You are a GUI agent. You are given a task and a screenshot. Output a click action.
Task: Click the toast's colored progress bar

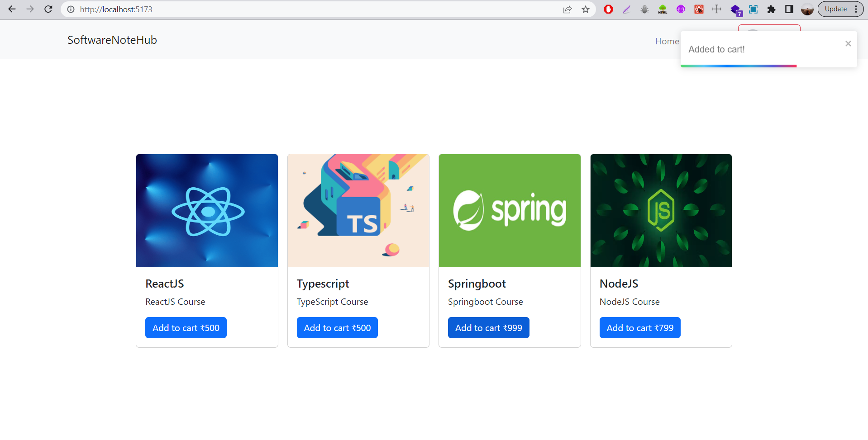(x=739, y=66)
